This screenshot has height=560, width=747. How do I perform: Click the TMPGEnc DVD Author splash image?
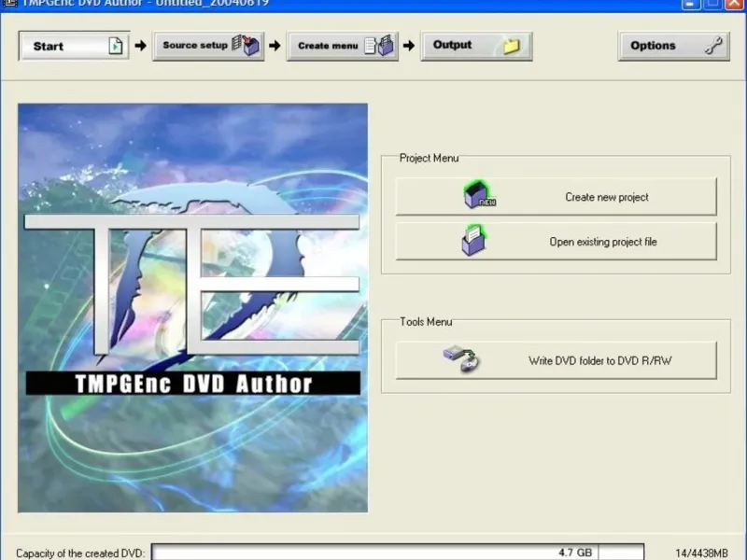point(193,308)
